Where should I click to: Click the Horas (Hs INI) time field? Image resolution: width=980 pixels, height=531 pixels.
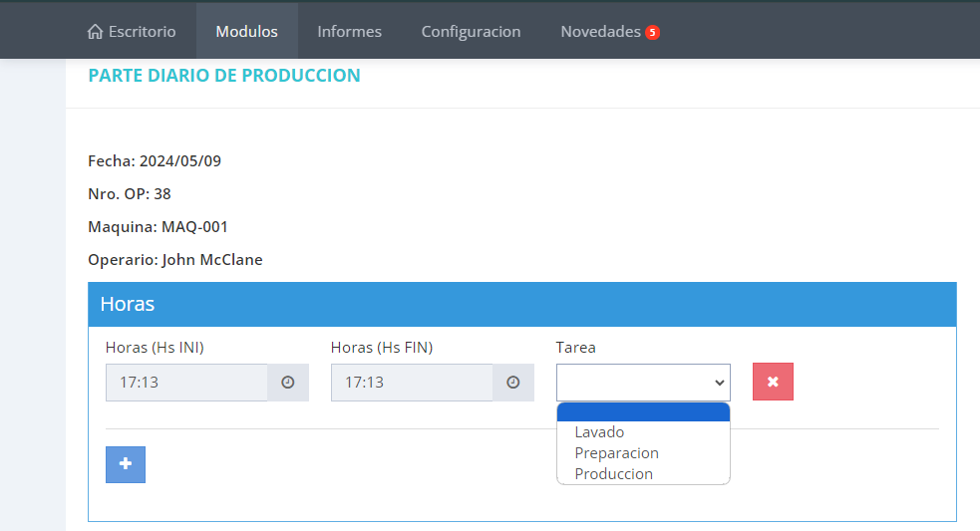tap(186, 383)
